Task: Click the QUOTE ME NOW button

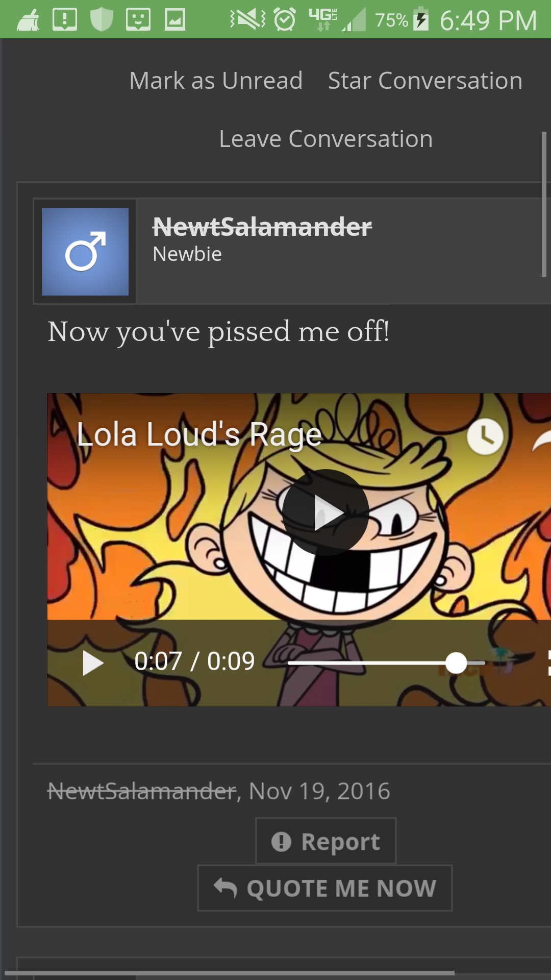Action: click(325, 888)
